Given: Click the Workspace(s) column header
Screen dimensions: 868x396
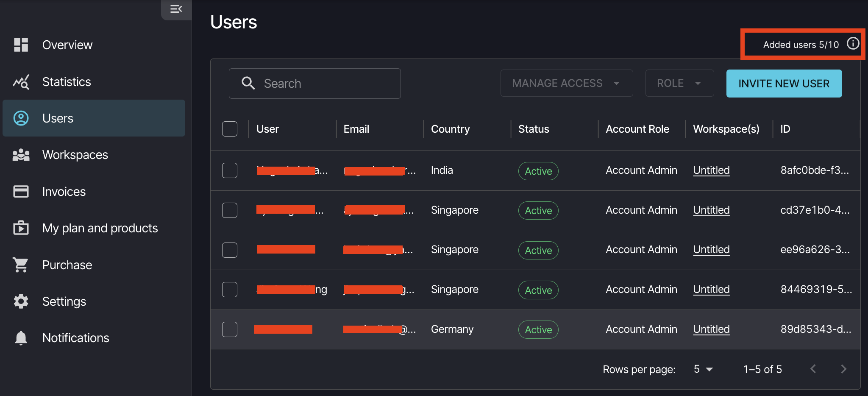Looking at the screenshot, I should (726, 129).
